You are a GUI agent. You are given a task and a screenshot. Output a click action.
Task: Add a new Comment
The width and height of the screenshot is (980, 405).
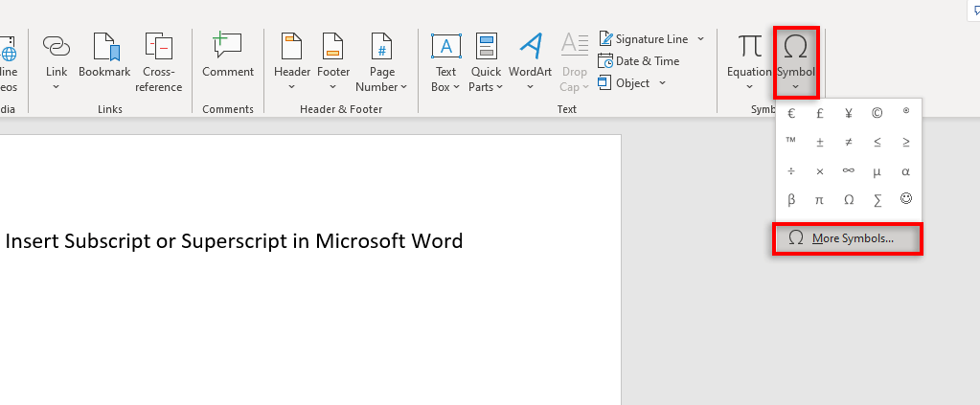227,48
